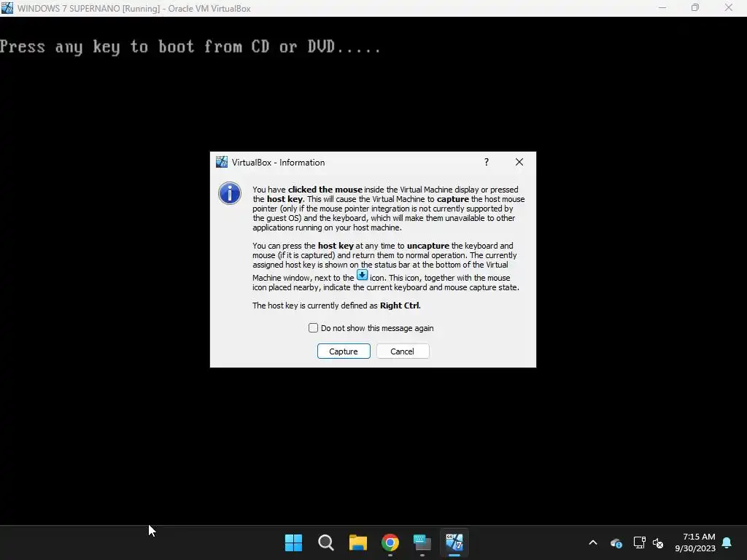Viewport: 747px width, 560px height.
Task: Click the 'Right Ctrl' host key text
Action: pyautogui.click(x=400, y=306)
